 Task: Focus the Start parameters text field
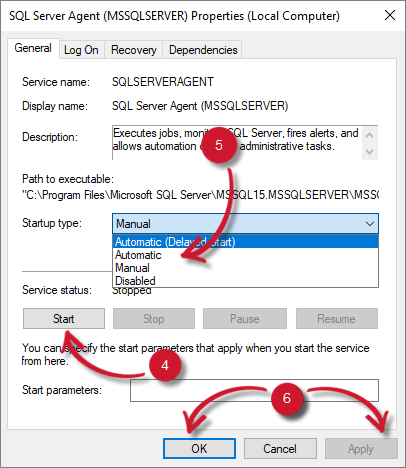(x=254, y=390)
